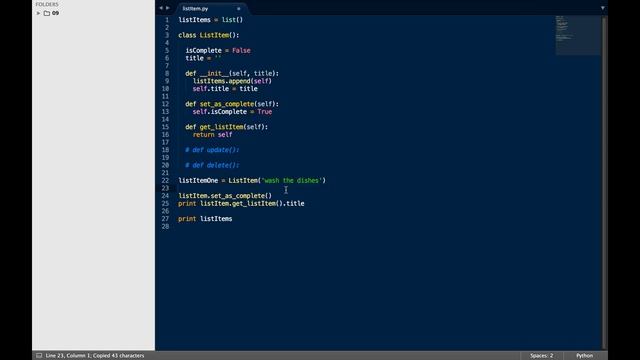640x360 pixels.
Task: Click line number 1 in gutter
Action: (x=167, y=20)
